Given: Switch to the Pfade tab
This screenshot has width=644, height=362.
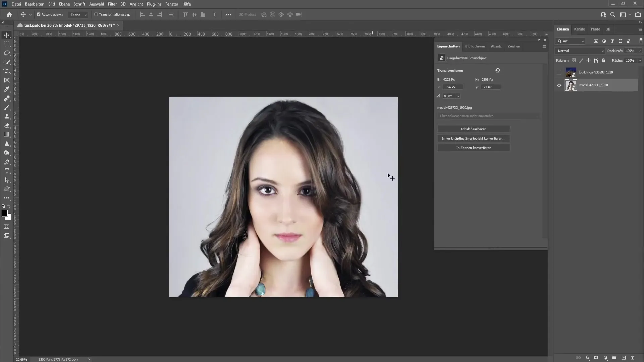Looking at the screenshot, I should (x=596, y=29).
